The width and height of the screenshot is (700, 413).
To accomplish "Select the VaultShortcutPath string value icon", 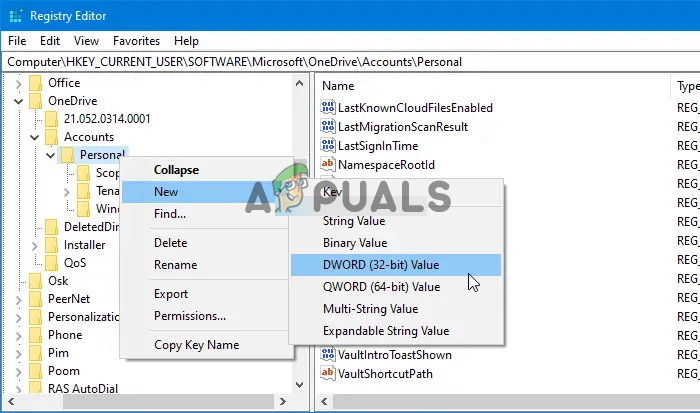I will point(328,373).
